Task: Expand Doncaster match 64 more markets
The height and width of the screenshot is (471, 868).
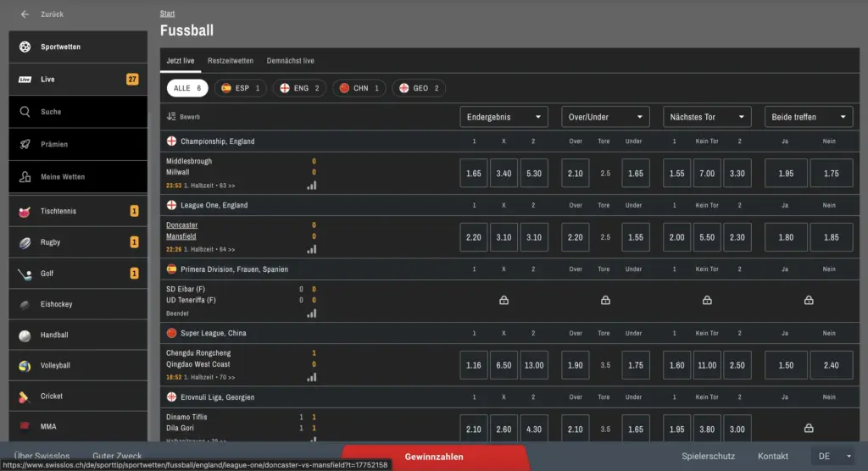Action: coord(228,250)
